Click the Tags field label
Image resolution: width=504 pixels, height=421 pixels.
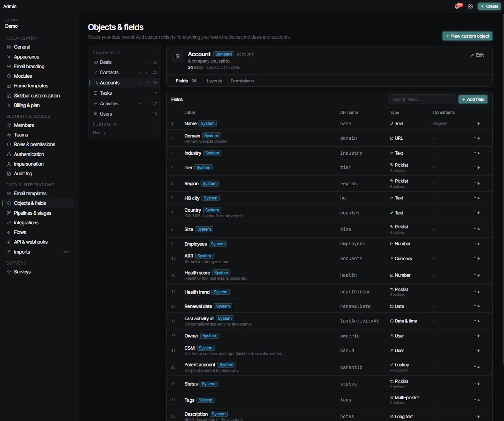[189, 400]
